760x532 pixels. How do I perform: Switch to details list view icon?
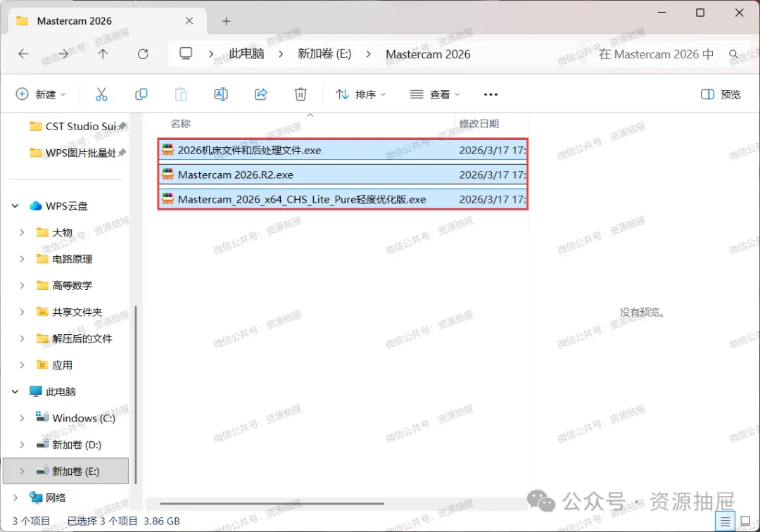(x=725, y=521)
